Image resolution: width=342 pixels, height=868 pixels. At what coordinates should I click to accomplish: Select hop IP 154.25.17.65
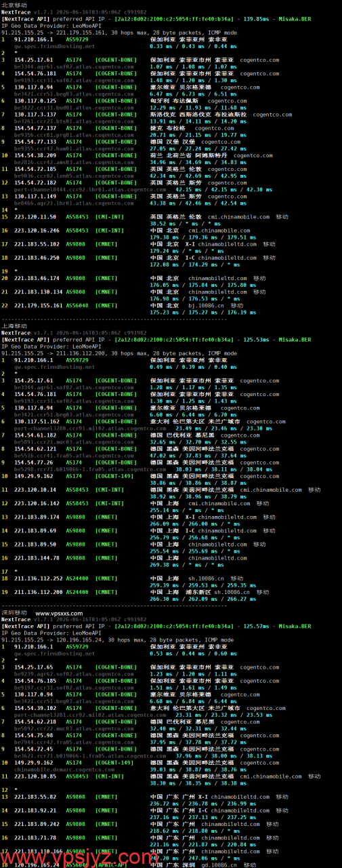(x=34, y=667)
